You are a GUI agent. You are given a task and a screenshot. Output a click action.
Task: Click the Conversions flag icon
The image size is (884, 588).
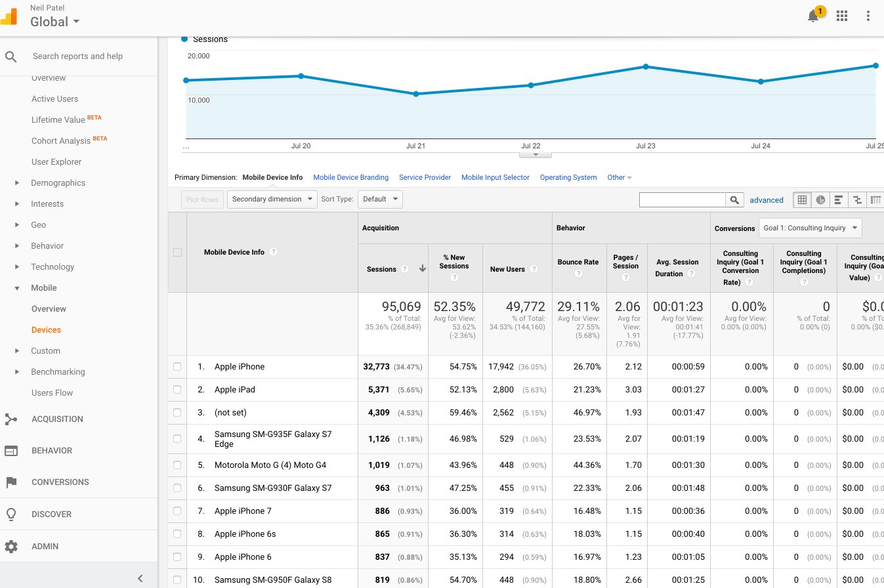click(11, 482)
